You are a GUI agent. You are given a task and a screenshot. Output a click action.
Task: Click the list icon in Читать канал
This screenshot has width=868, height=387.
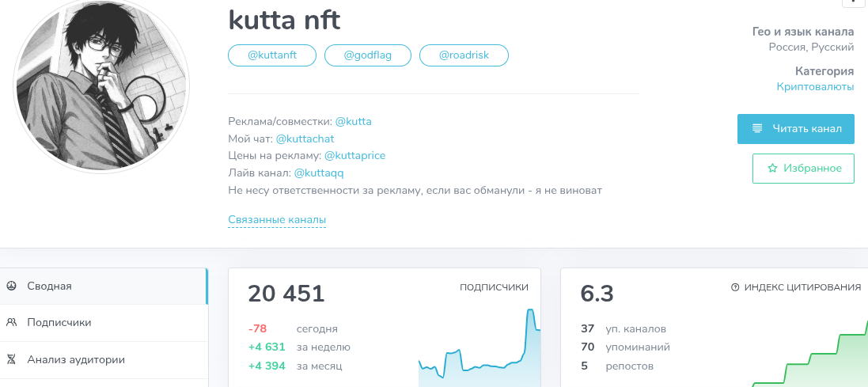pos(757,128)
